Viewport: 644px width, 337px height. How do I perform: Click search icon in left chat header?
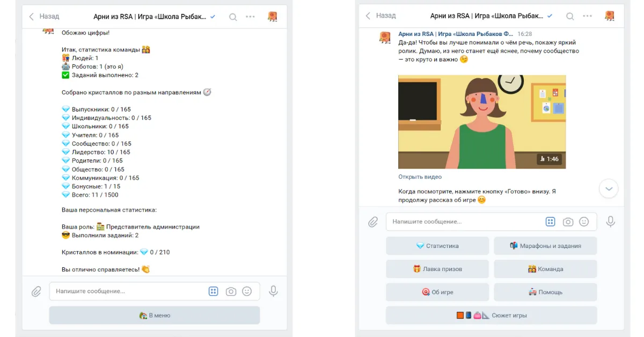click(233, 17)
